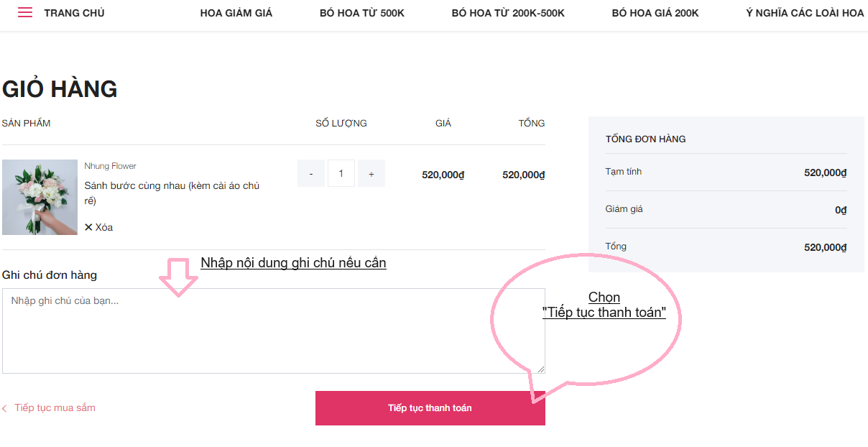Go to Hoa Giảm Giá page
Screen dimensions: 868x447
tap(236, 13)
